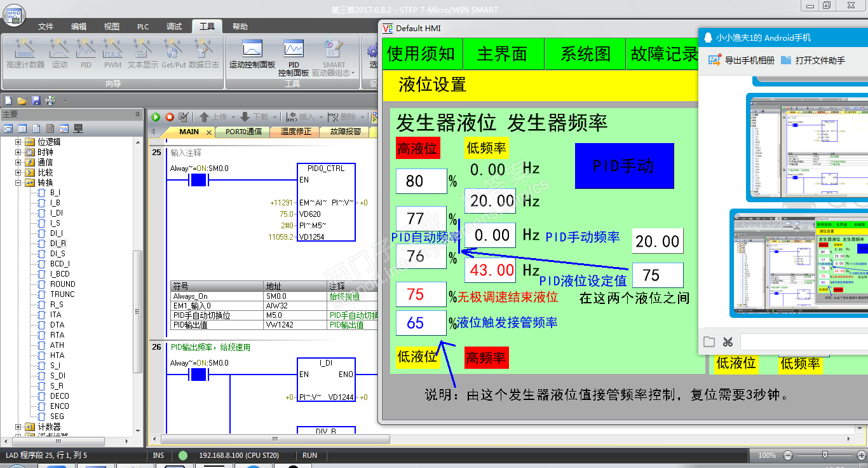The image size is (868, 468).
Task: Toggle the blue PID手动 mode button
Action: point(624,166)
